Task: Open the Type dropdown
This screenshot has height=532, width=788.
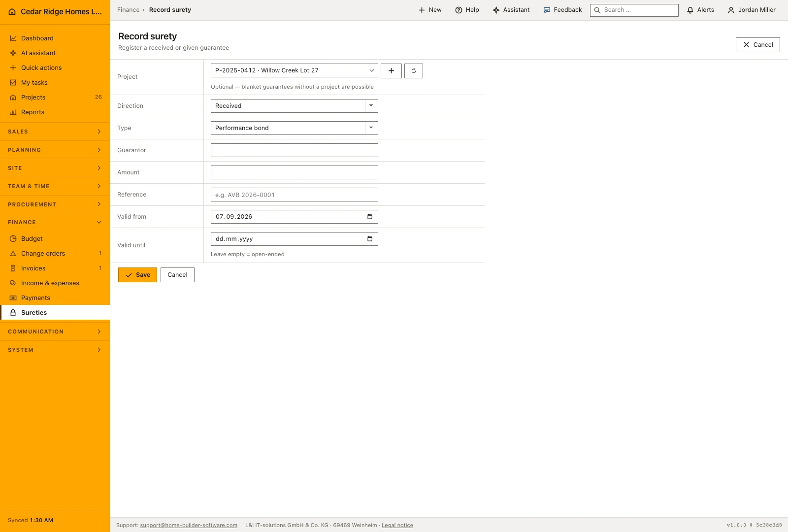Action: click(x=295, y=128)
